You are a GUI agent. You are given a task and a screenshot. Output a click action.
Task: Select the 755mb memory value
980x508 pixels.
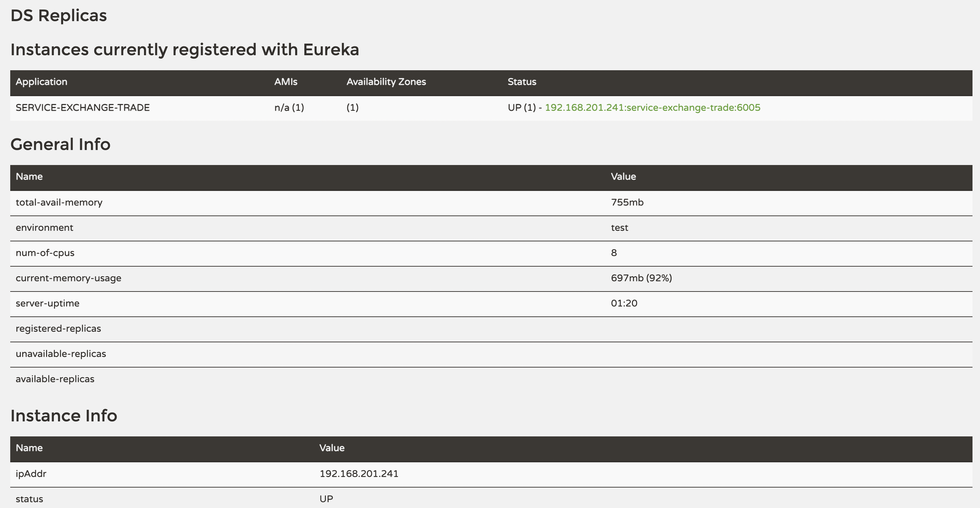(627, 202)
